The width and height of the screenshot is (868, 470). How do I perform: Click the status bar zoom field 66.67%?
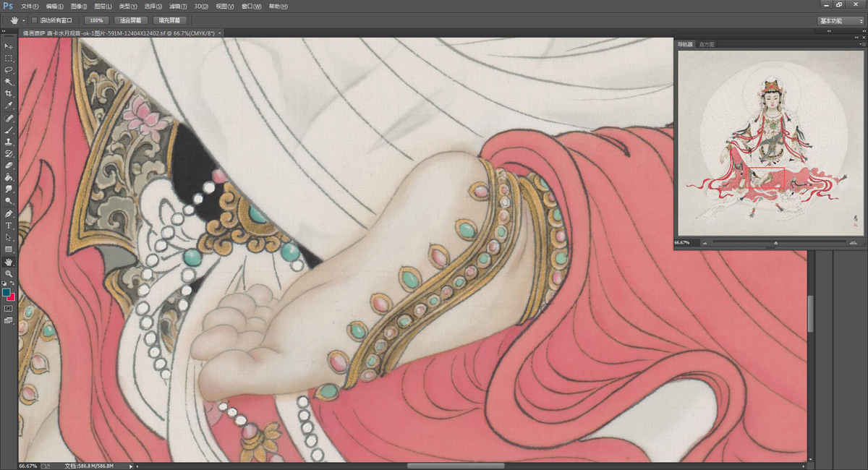click(27, 466)
